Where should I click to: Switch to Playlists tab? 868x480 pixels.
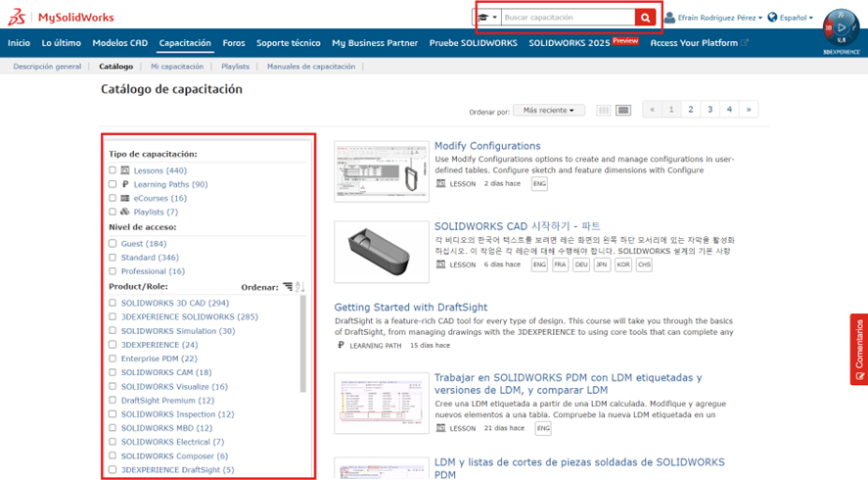(235, 67)
